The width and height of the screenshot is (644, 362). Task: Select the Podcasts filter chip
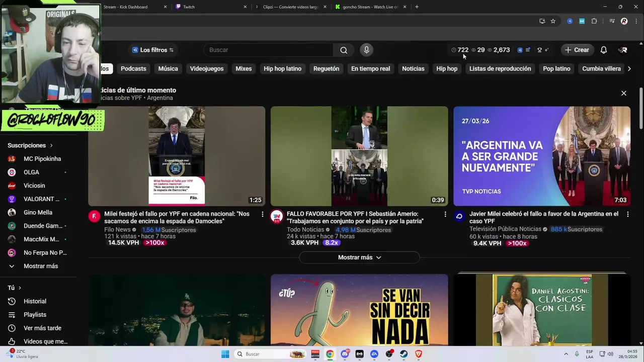point(133,68)
